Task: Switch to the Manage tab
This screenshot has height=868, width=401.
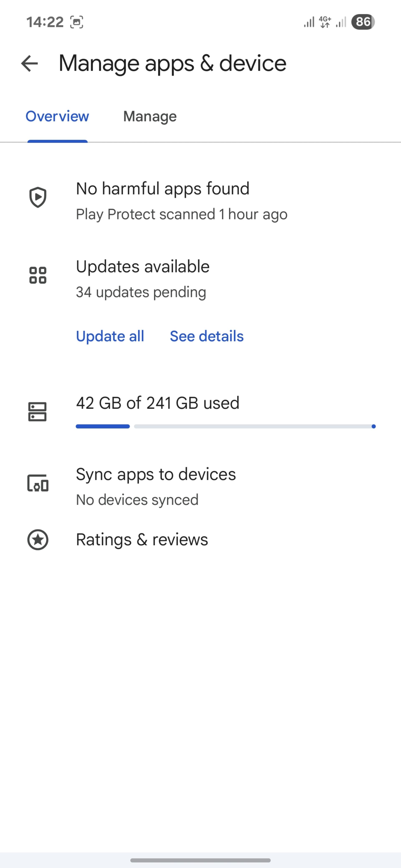Action: point(150,116)
